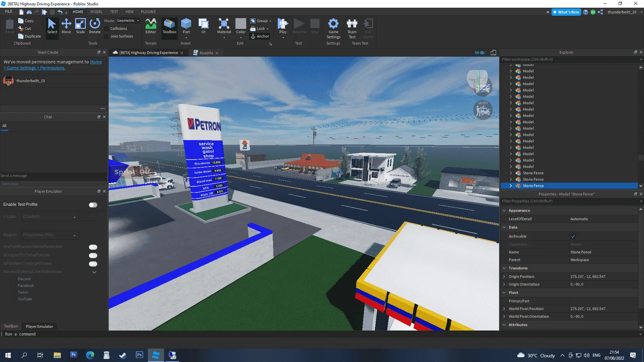Click the Group button
The width and height of the screenshot is (644, 362).
(x=261, y=21)
